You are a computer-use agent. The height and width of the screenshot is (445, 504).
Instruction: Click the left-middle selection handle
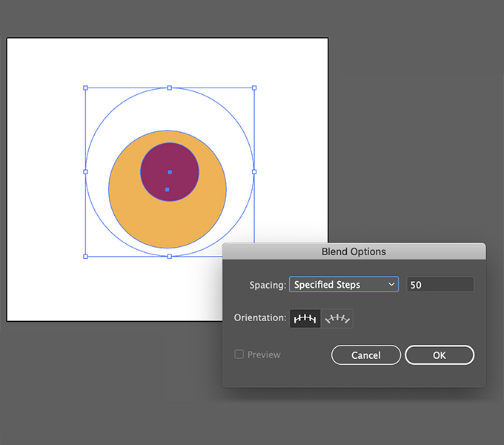(85, 172)
